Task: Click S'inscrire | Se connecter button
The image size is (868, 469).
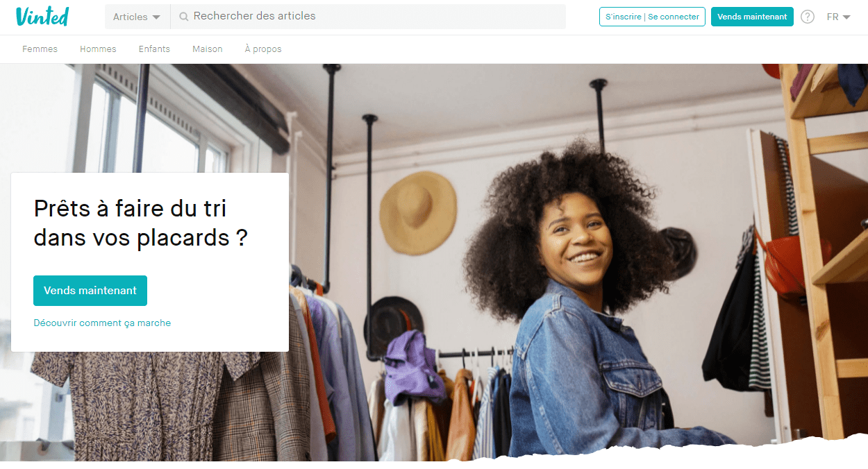Action: (652, 17)
